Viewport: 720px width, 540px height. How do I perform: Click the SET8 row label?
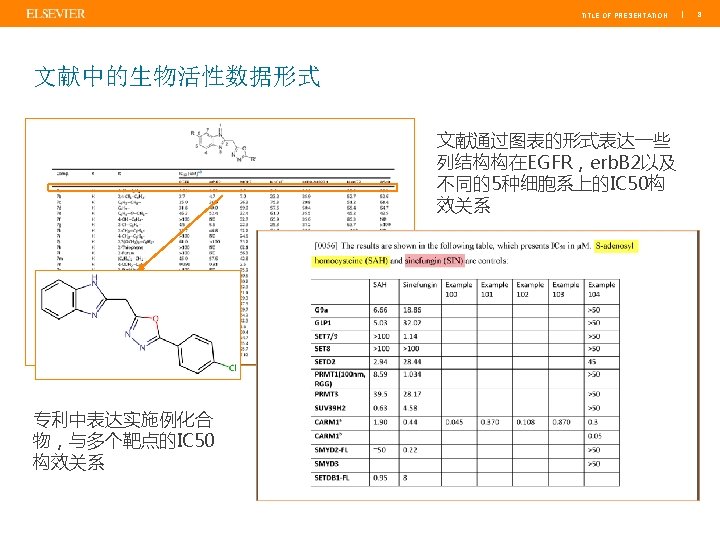coord(322,349)
